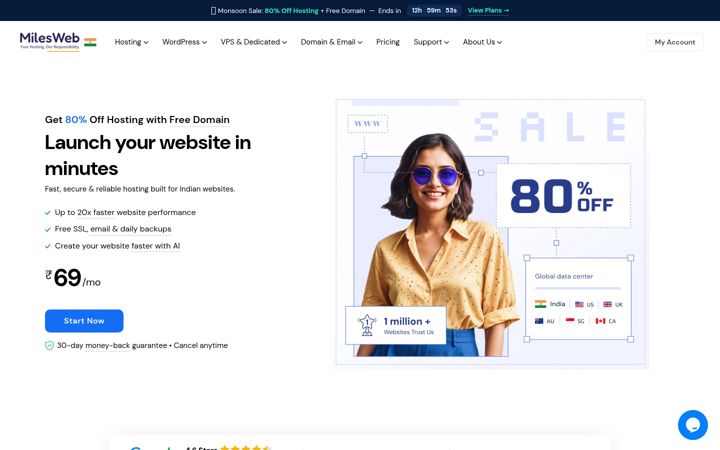
Task: Go to the Pricing page
Action: (388, 42)
